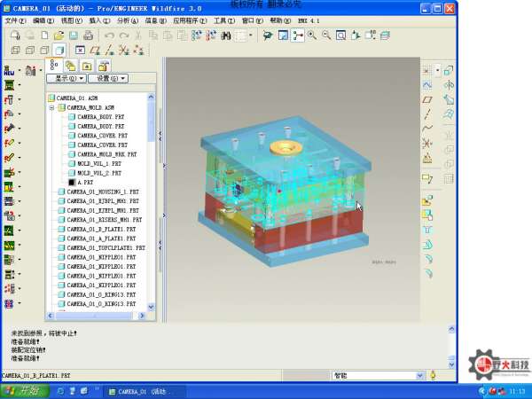Open dropdown arrow beside EMX NEW icon
This screenshot has height=399, width=532.
[x=20, y=70]
